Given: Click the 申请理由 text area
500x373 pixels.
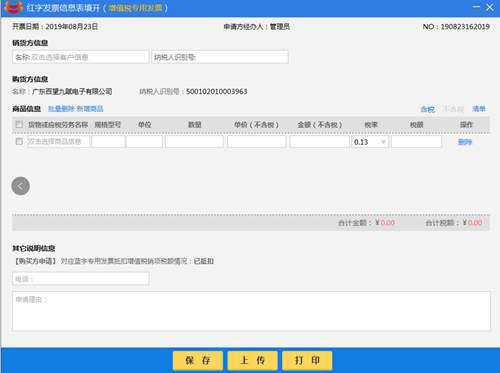Looking at the screenshot, I should click(251, 311).
